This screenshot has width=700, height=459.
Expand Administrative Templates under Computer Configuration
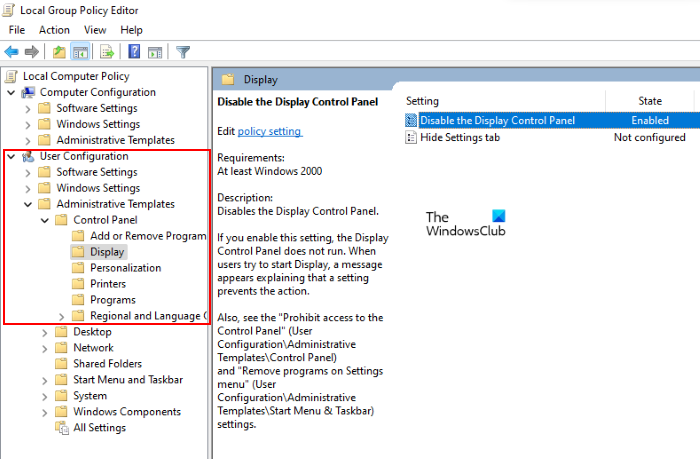coord(28,141)
